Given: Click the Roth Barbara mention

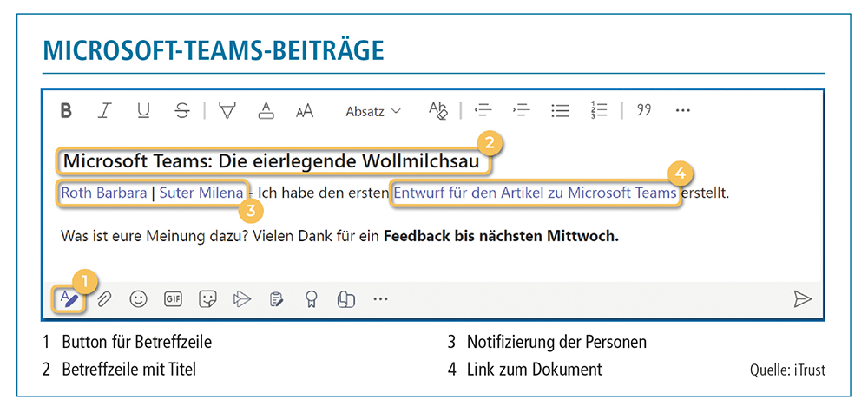Looking at the screenshot, I should (x=104, y=193).
